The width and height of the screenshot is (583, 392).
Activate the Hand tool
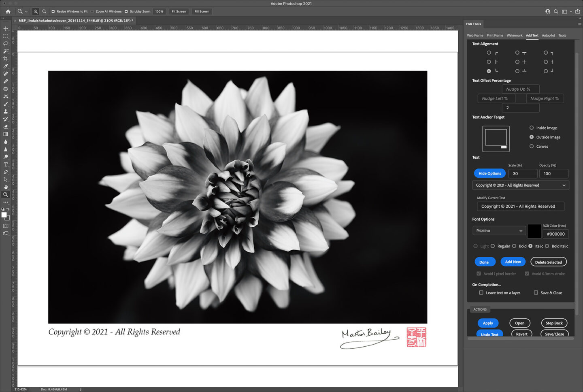[6, 187]
